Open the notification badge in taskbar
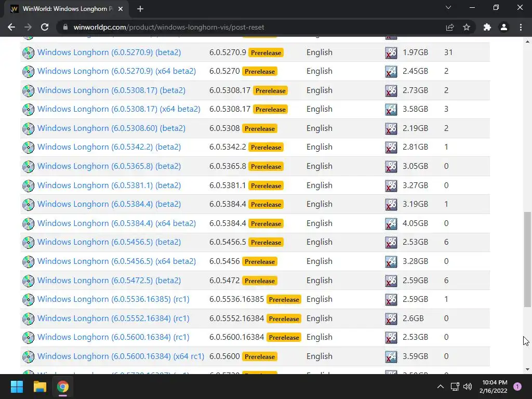532x399 pixels. click(x=517, y=387)
